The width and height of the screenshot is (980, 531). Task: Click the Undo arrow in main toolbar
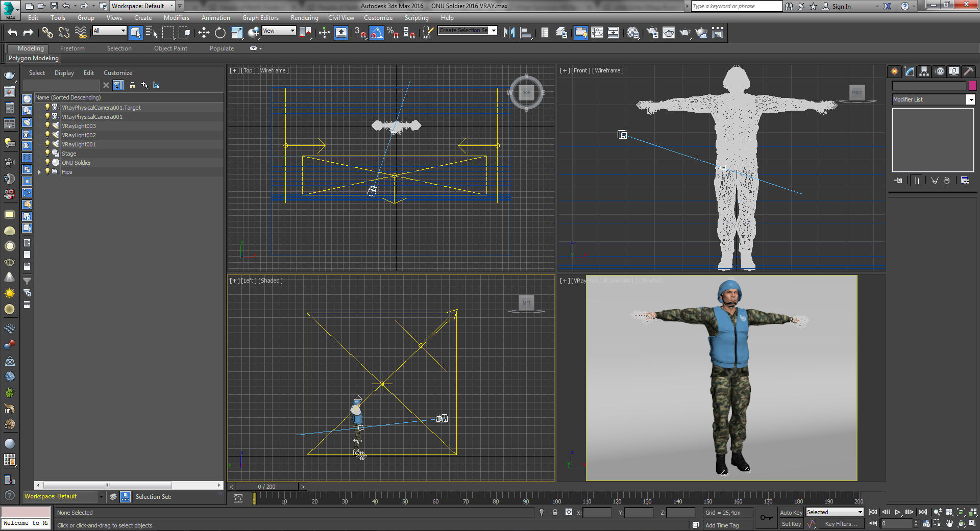(x=12, y=33)
